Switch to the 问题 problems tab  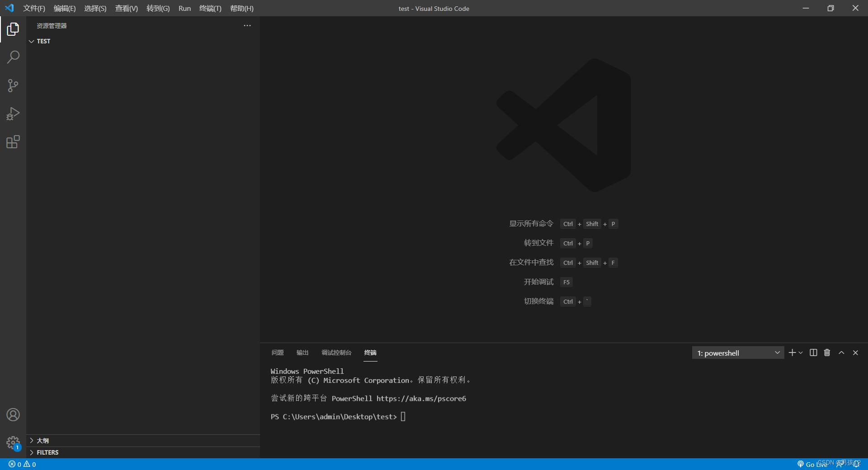tap(278, 352)
